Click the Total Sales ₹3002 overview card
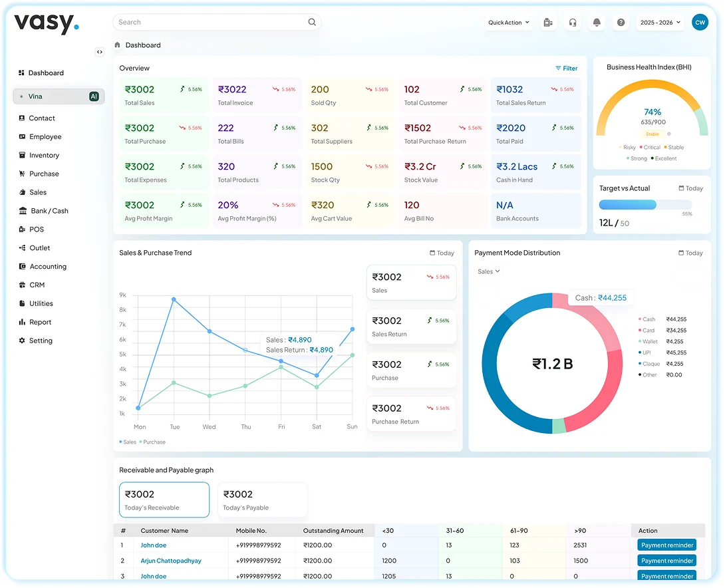 coord(164,95)
